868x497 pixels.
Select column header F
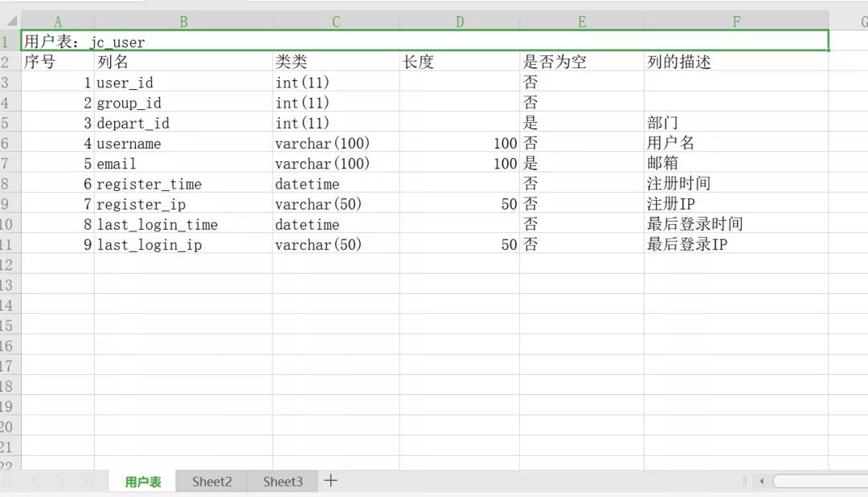click(736, 21)
